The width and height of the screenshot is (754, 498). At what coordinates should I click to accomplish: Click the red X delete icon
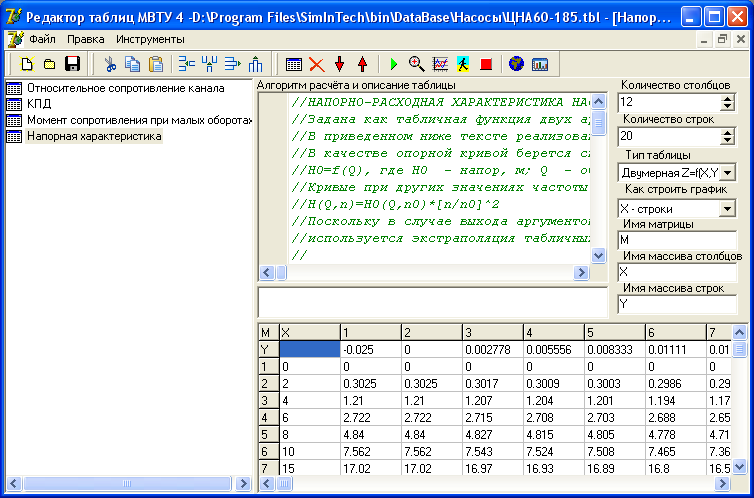[x=317, y=64]
